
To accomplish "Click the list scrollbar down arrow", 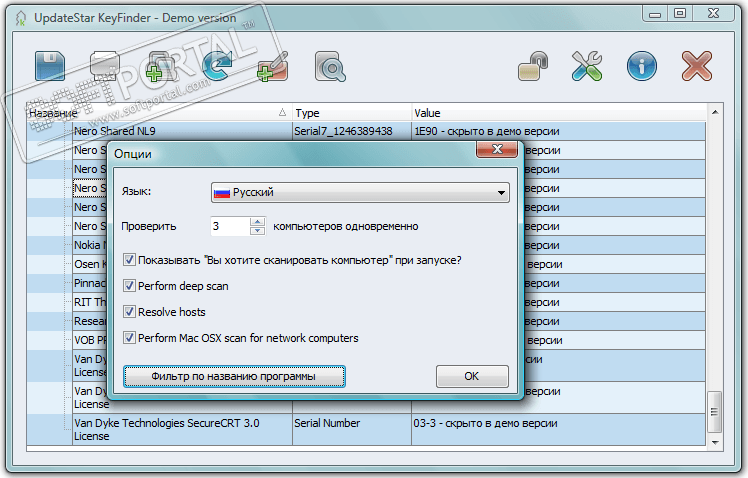I will [x=715, y=442].
